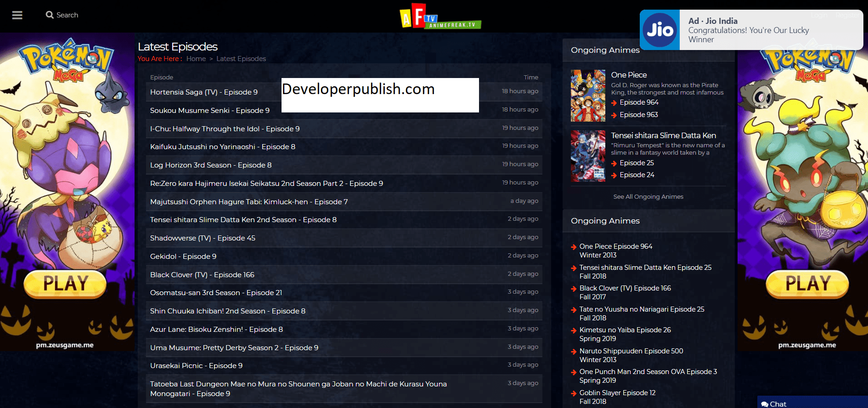
Task: Click the search magnifier icon
Action: point(50,15)
